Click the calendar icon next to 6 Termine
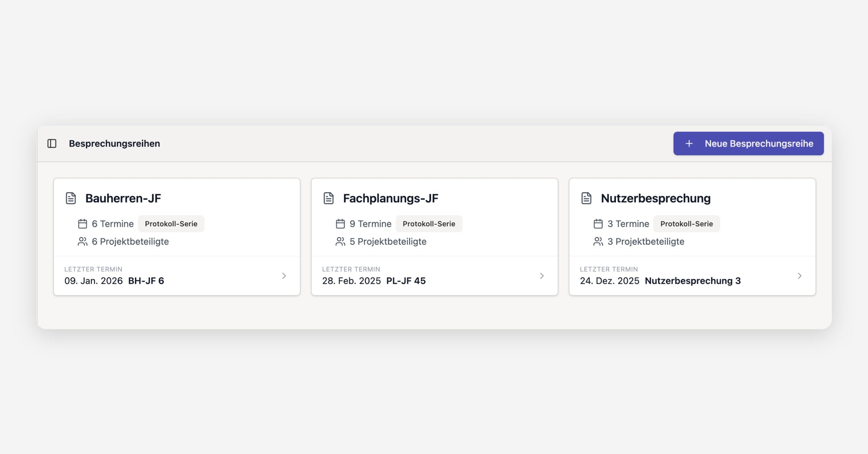 pos(82,224)
